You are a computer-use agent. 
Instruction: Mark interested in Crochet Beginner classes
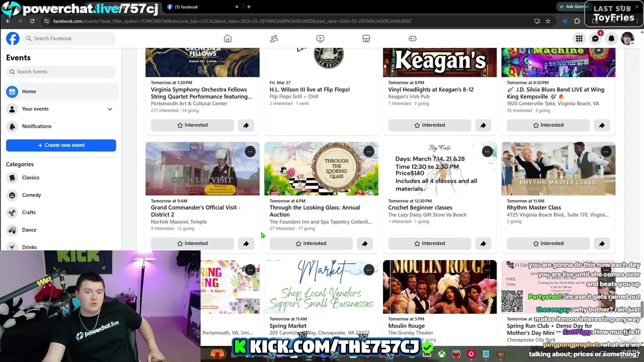pyautogui.click(x=430, y=243)
